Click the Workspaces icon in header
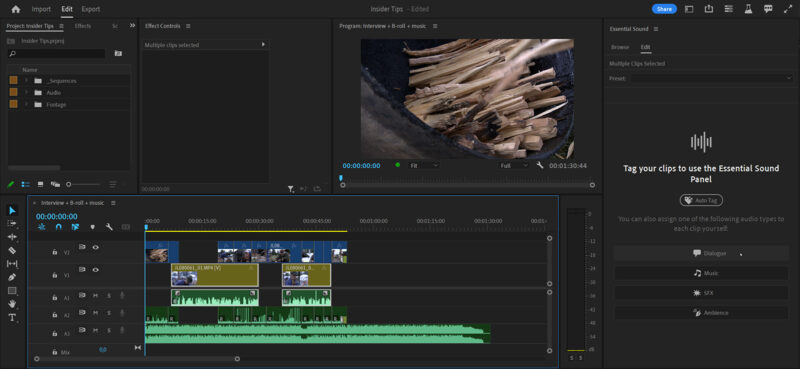The width and height of the screenshot is (800, 369). tap(689, 9)
